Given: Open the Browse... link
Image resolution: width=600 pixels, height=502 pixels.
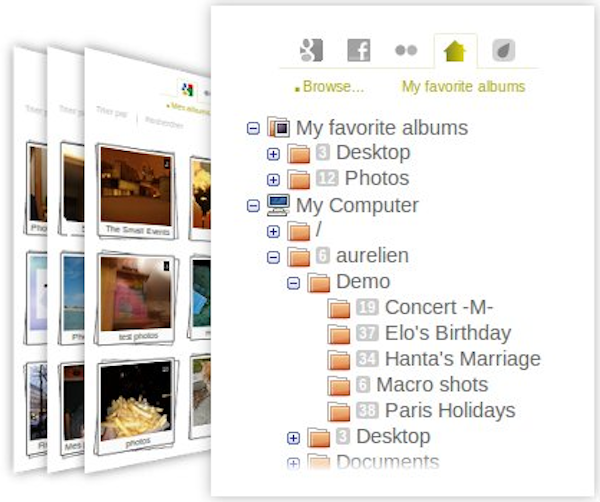Looking at the screenshot, I should [333, 87].
